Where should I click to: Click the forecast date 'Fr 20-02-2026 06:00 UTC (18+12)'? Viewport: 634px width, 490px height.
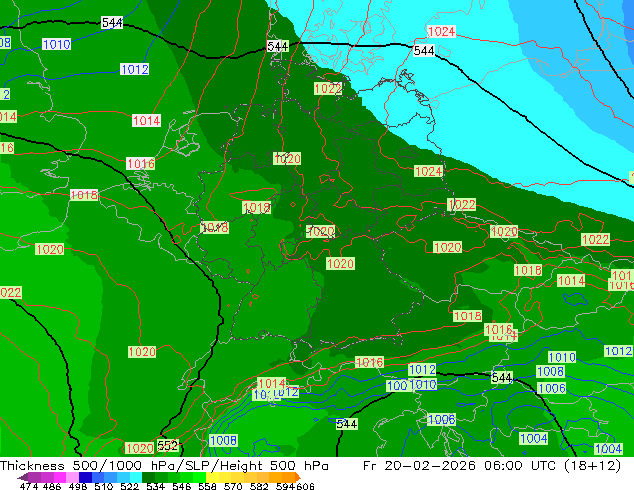pos(492,466)
